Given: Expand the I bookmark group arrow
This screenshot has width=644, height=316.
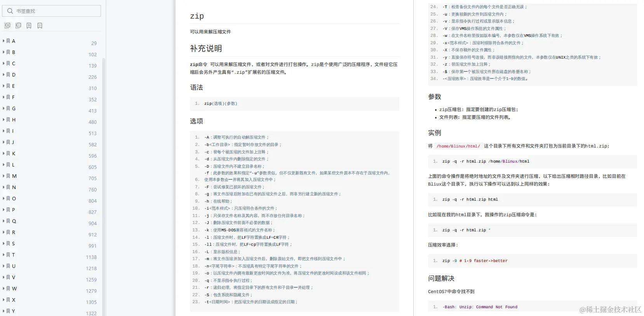Looking at the screenshot, I should pyautogui.click(x=3, y=131).
